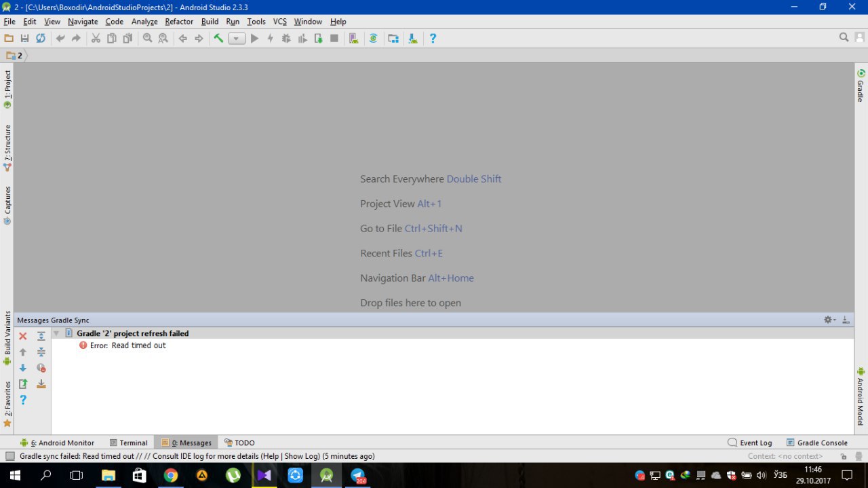868x488 pixels.
Task: Open the run configuration dropdown
Action: click(x=237, y=39)
